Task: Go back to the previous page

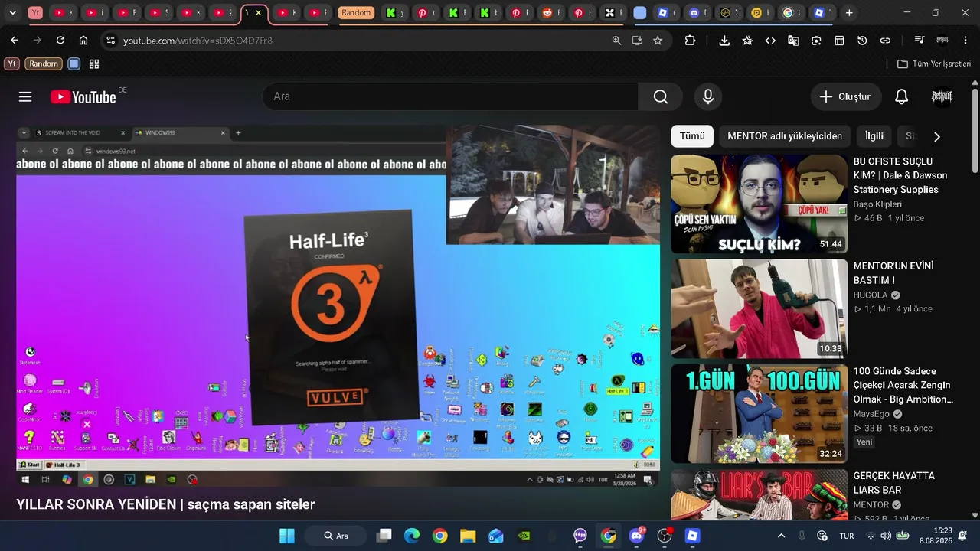Action: [x=15, y=41]
